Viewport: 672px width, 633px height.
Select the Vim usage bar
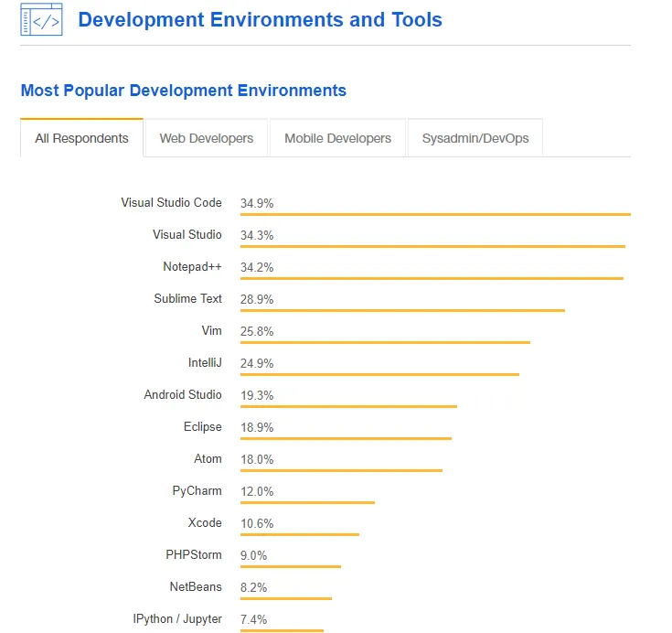click(x=385, y=342)
